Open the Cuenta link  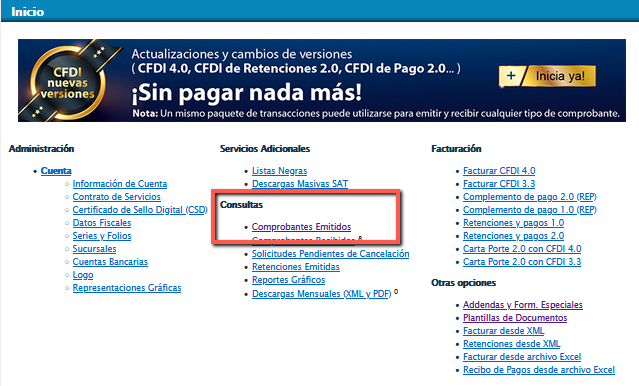56,171
